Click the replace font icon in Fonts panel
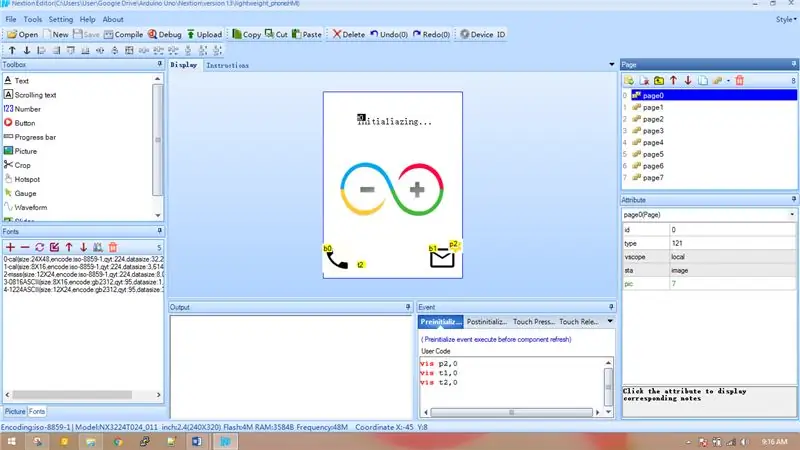Screen dimensions: 800x450 click(39, 247)
